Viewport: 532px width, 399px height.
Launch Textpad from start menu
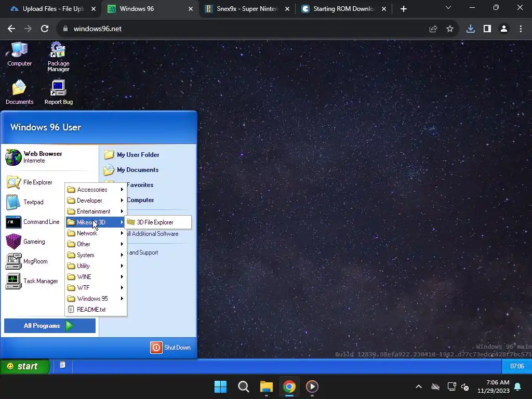point(25,202)
